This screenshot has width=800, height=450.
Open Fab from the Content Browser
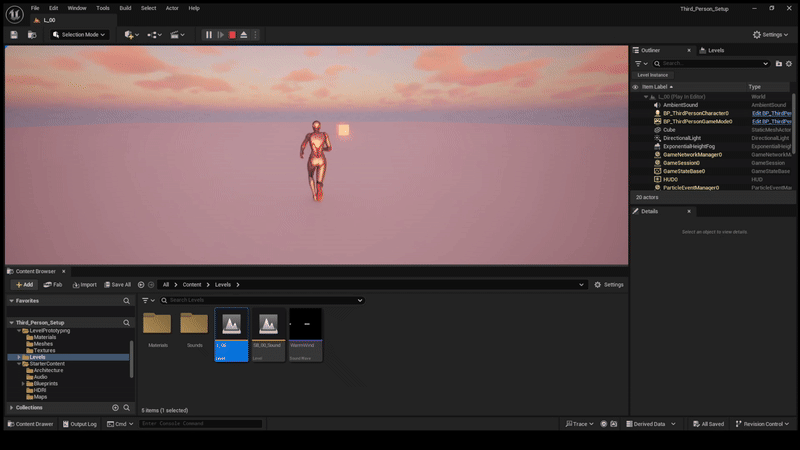[x=53, y=285]
